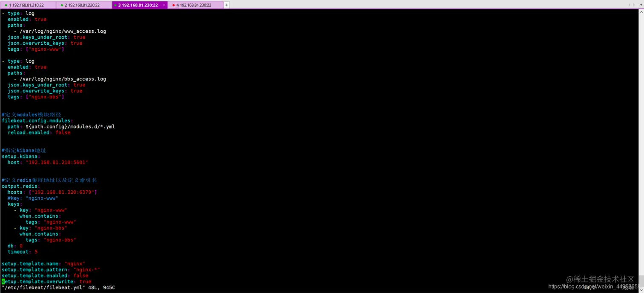Click the "/etc/filebeat/filebeat.yml" 48L, 945C status line

point(58,287)
